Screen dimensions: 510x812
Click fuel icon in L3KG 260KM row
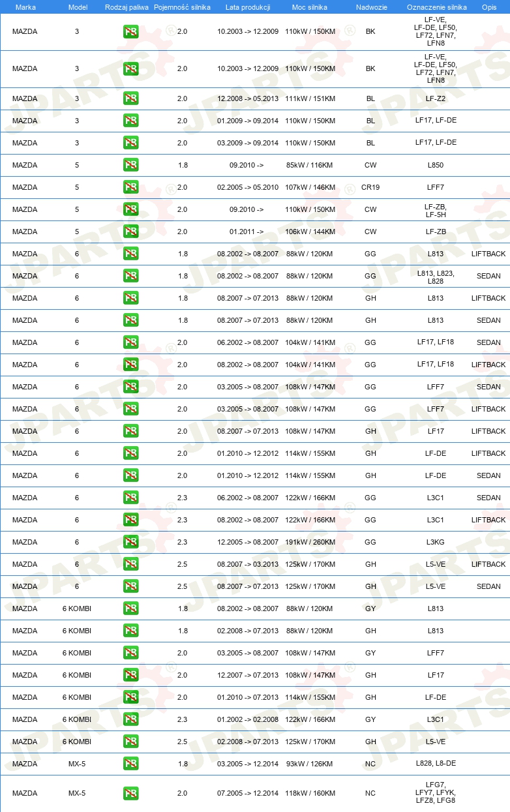[130, 542]
